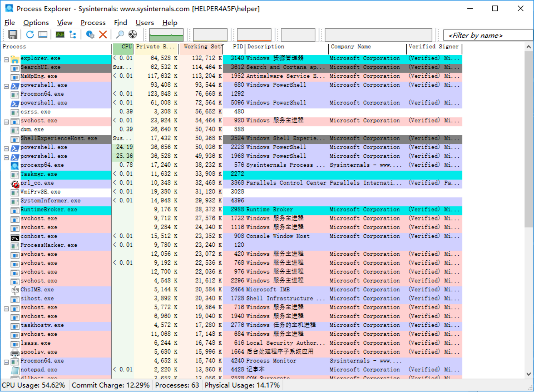Toggle the lower pane toolbar icon
The width and height of the screenshot is (534, 392).
click(43, 34)
